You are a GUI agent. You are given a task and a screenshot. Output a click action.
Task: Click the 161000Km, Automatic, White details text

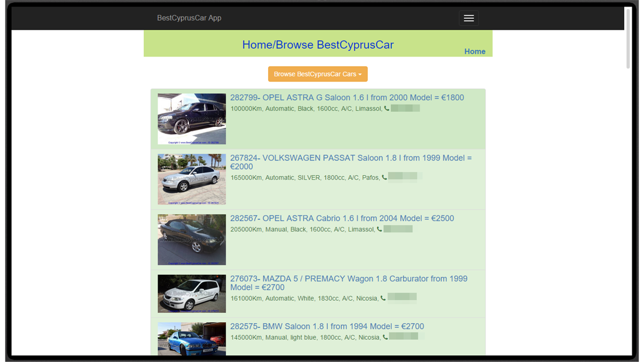tap(305, 299)
